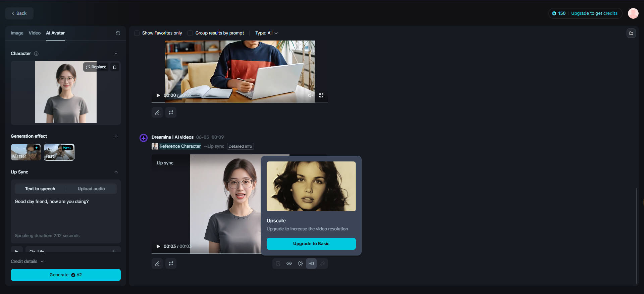Viewport: 644px width, 294px height.
Task: Expand Credit details
Action: pos(27,262)
